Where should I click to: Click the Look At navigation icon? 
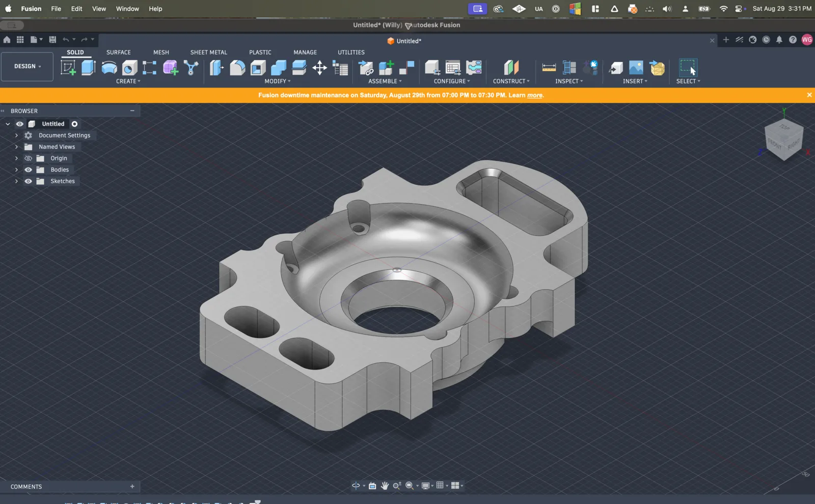pyautogui.click(x=372, y=486)
